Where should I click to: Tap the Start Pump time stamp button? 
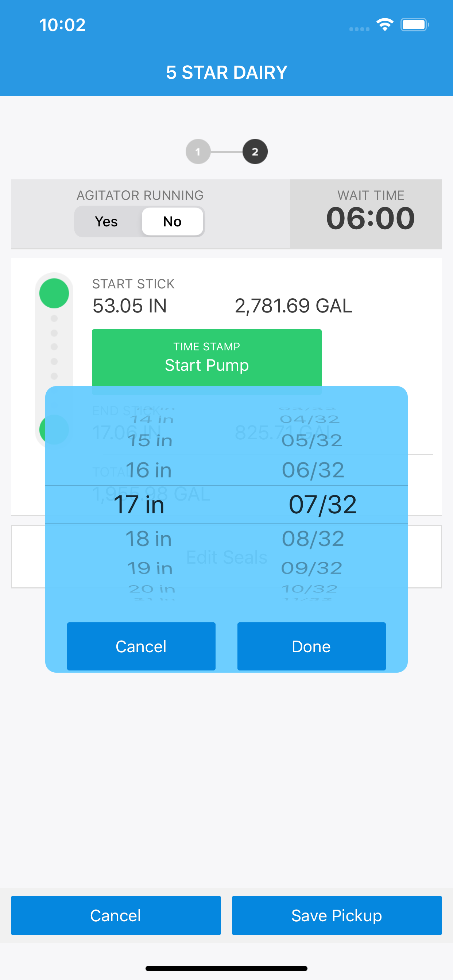tap(207, 358)
